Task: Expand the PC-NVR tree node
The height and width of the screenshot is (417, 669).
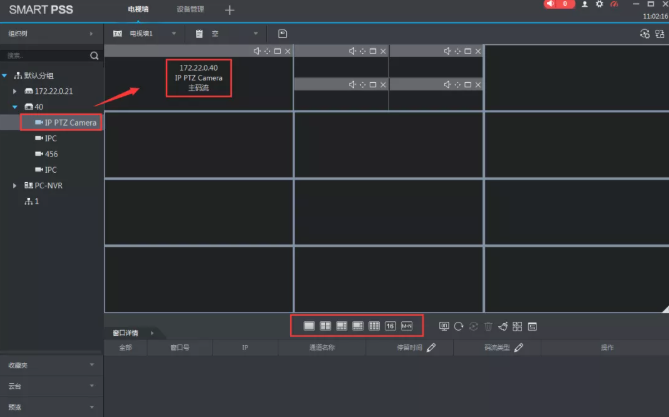Action: (16, 185)
